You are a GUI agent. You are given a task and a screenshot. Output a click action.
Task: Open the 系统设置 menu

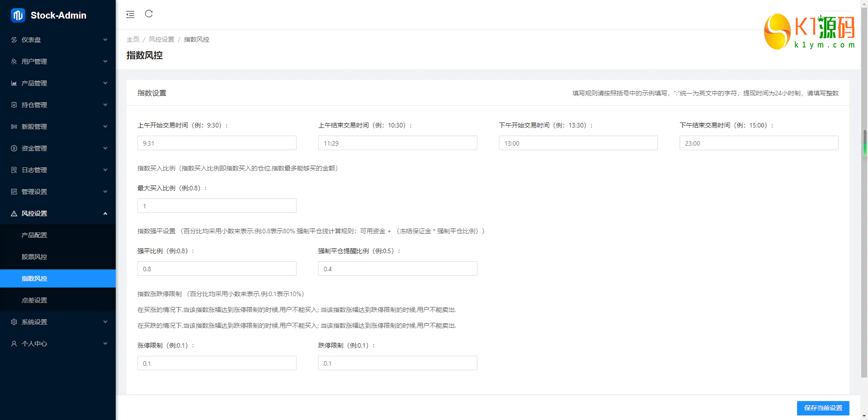(58, 322)
